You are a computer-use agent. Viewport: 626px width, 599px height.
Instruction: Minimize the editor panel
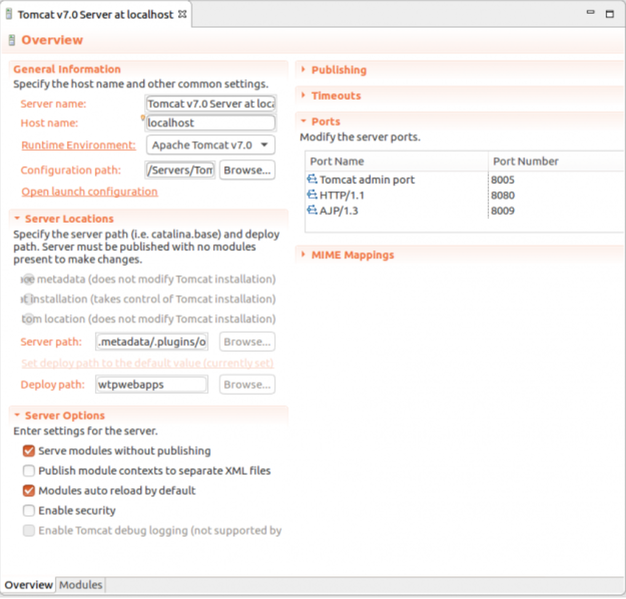tap(591, 14)
